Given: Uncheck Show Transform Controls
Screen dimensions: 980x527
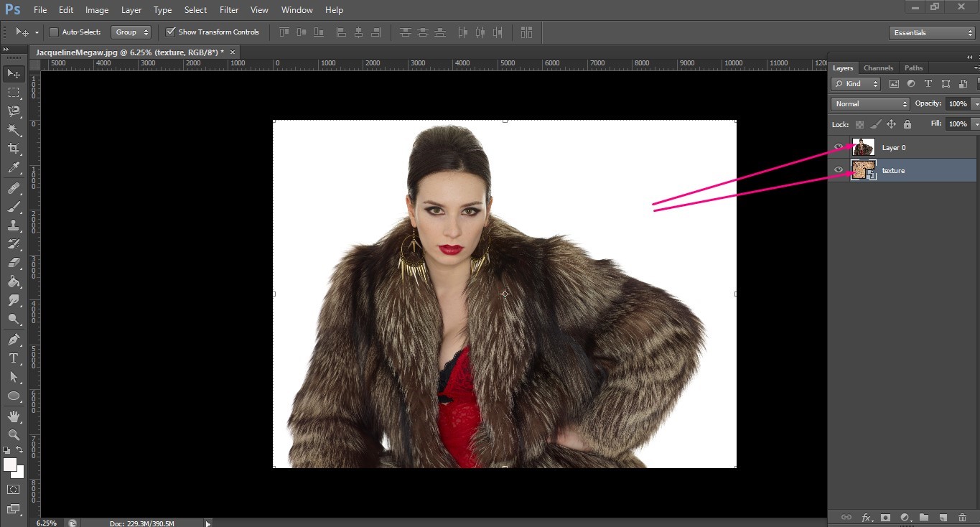Looking at the screenshot, I should (x=171, y=32).
